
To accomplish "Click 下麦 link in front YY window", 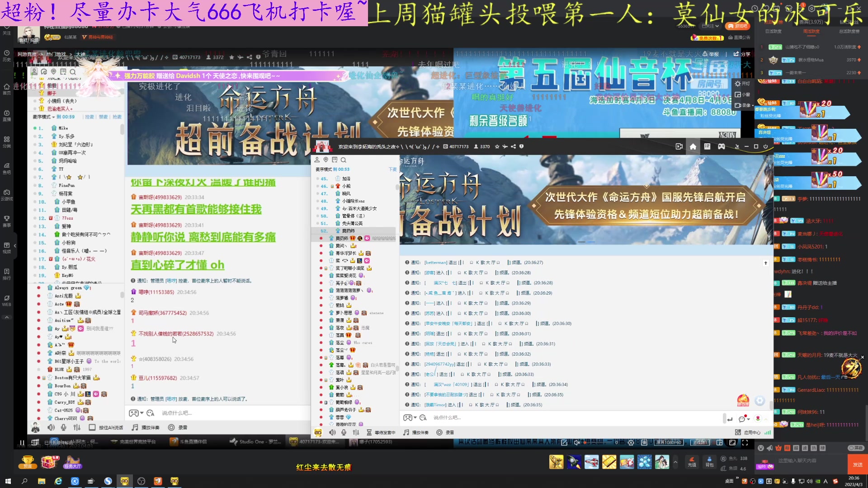I will click(392, 169).
